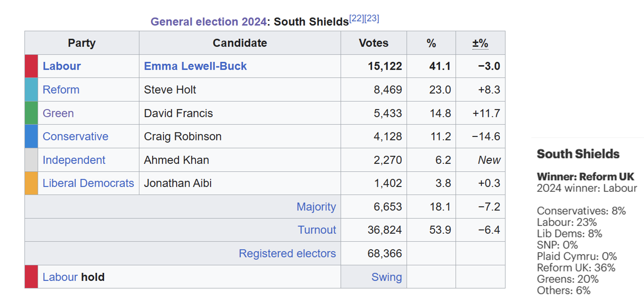Click the red Labour color swatch
Image resolution: width=644 pixels, height=307 pixels.
[x=31, y=66]
